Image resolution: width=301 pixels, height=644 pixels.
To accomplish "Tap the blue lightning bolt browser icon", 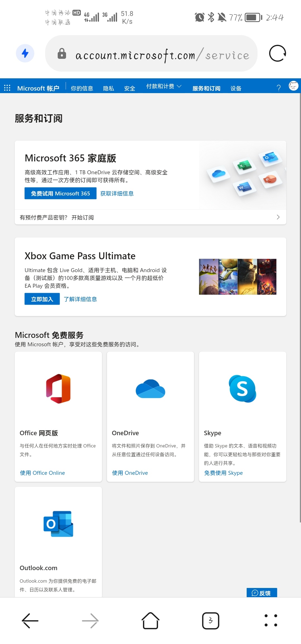I will point(25,53).
